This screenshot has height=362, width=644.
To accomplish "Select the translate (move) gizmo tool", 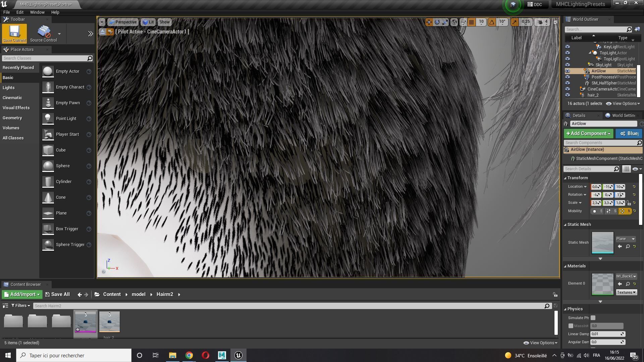I will click(x=429, y=22).
